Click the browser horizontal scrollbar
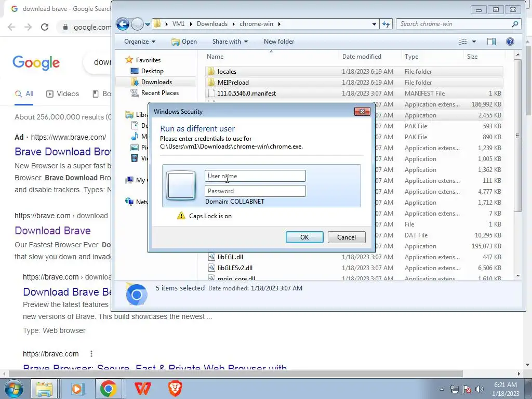 click(x=236, y=374)
